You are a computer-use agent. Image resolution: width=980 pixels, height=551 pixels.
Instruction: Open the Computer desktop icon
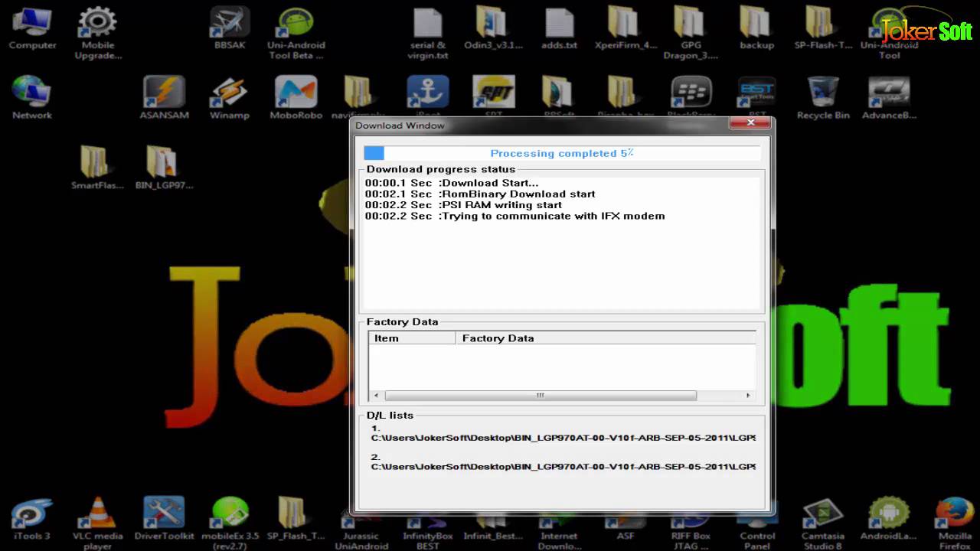(x=32, y=29)
